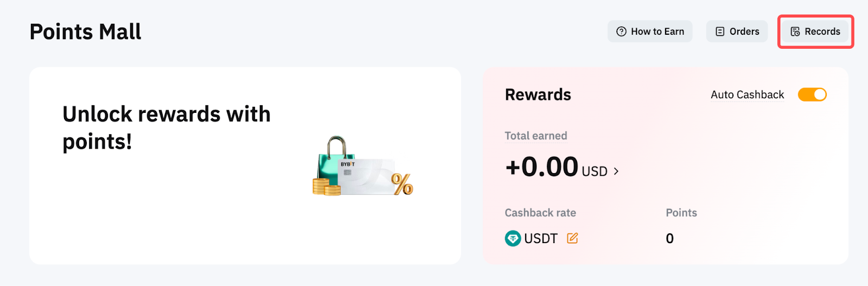Open the Orders page
The width and height of the screenshot is (868, 286).
pos(744,31)
